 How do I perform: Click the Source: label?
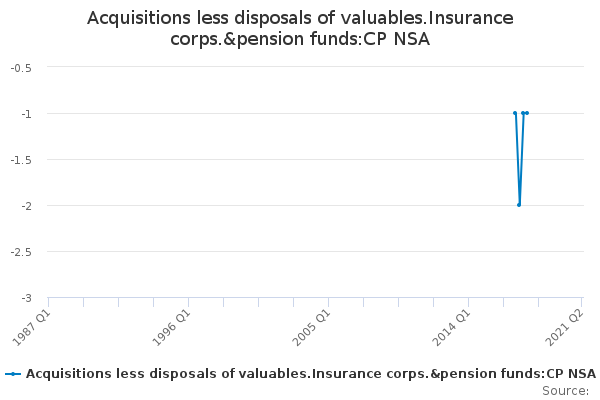[565, 390]
